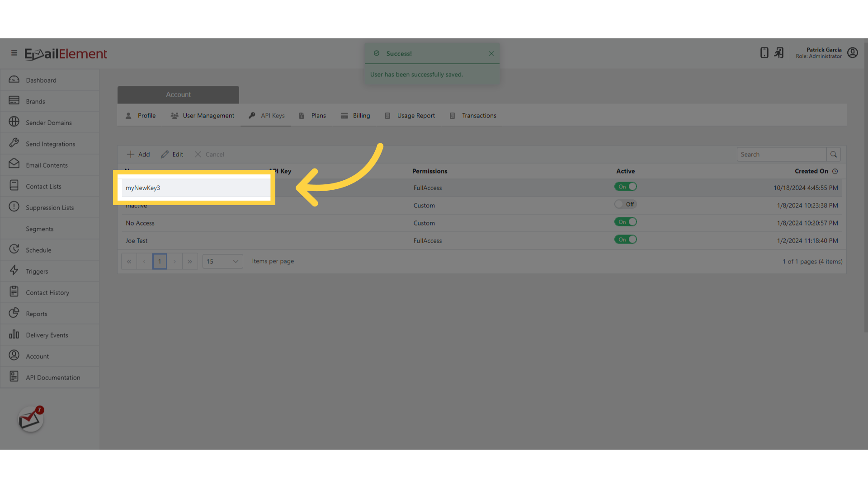
Task: Click the Contact Lists icon
Action: click(14, 186)
